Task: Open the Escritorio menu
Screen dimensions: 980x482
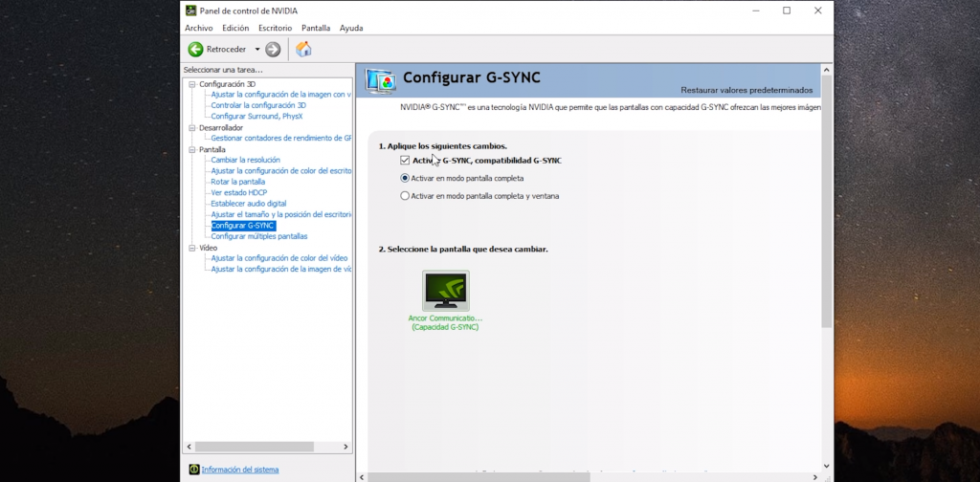Action: [275, 28]
